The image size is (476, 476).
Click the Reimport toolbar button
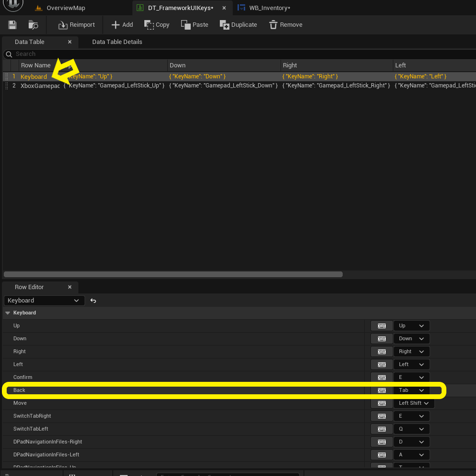click(x=76, y=25)
